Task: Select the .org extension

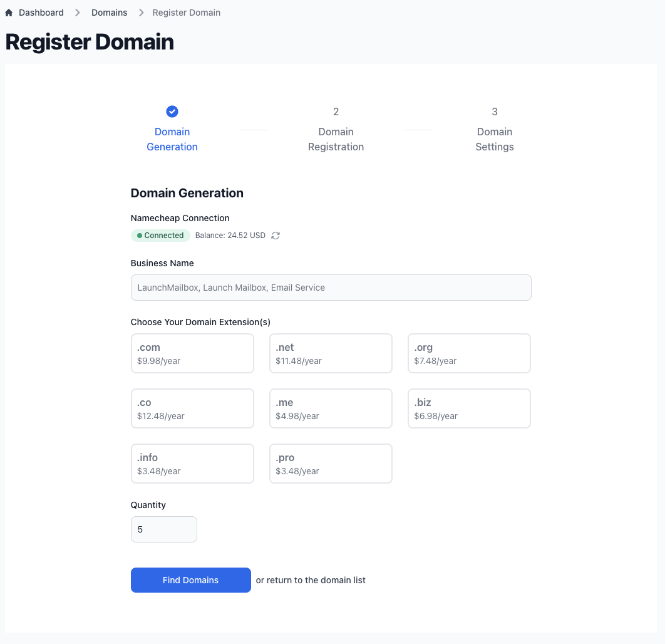Action: tap(469, 353)
